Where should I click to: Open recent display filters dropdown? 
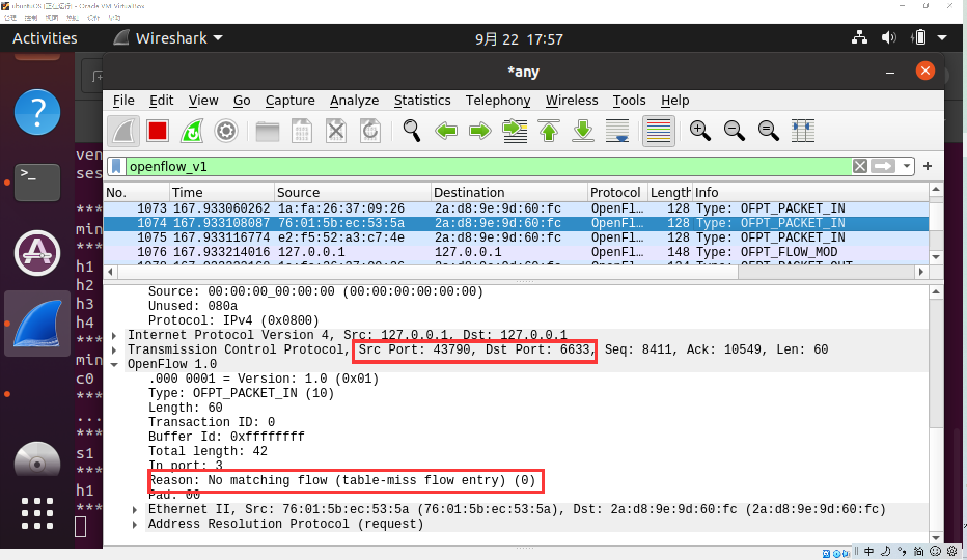point(906,166)
